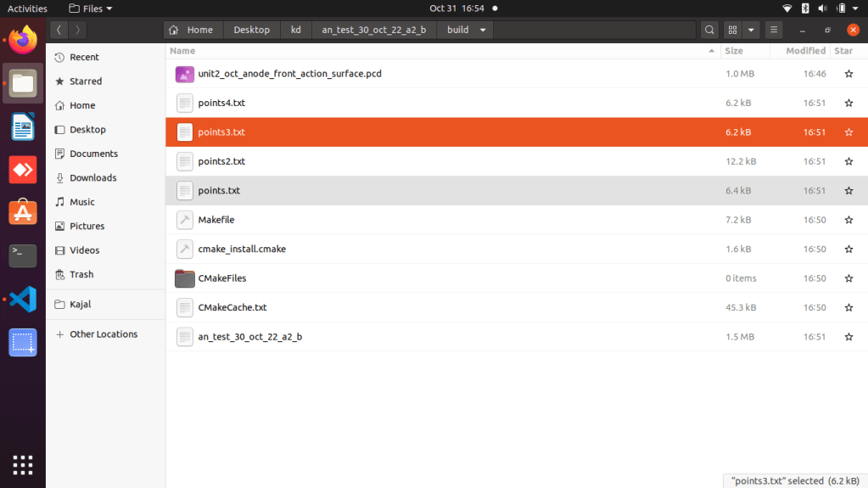This screenshot has height=488, width=868.
Task: Open Downloads in the sidebar
Action: click(92, 178)
